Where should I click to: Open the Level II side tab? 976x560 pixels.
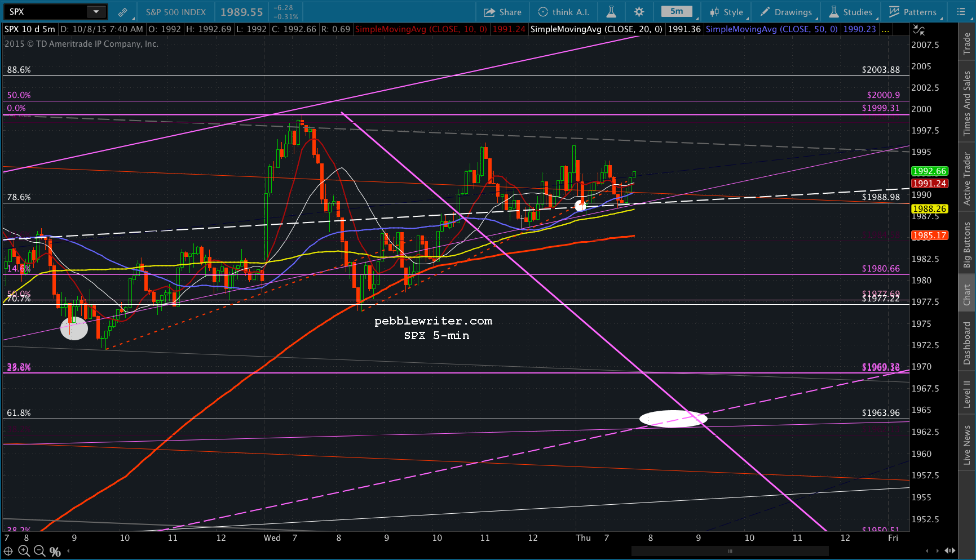[967, 394]
